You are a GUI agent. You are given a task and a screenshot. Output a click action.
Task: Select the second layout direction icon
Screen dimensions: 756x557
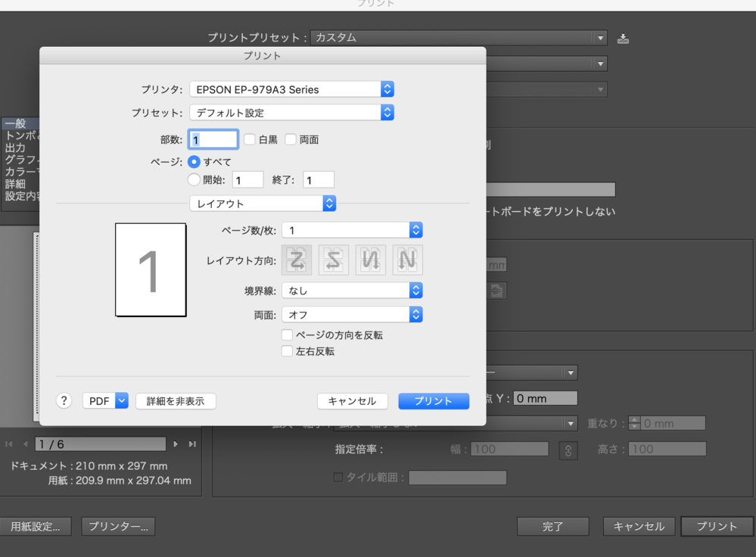coord(334,260)
